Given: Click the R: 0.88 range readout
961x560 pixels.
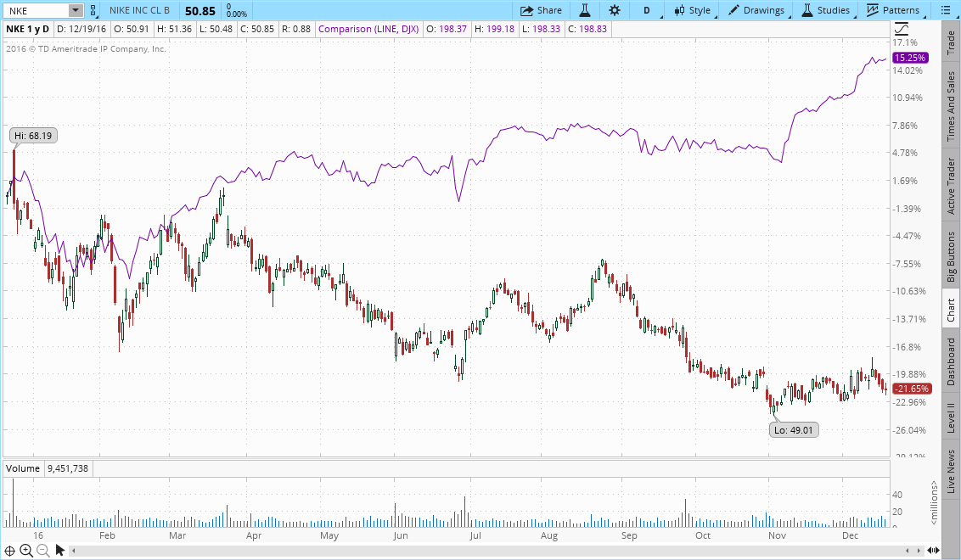Looking at the screenshot, I should [296, 29].
